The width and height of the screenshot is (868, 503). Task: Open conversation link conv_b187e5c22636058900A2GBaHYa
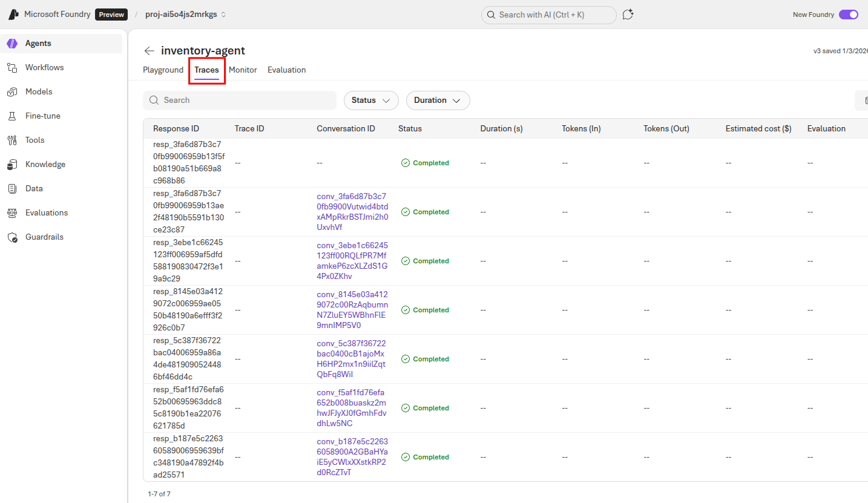(352, 457)
